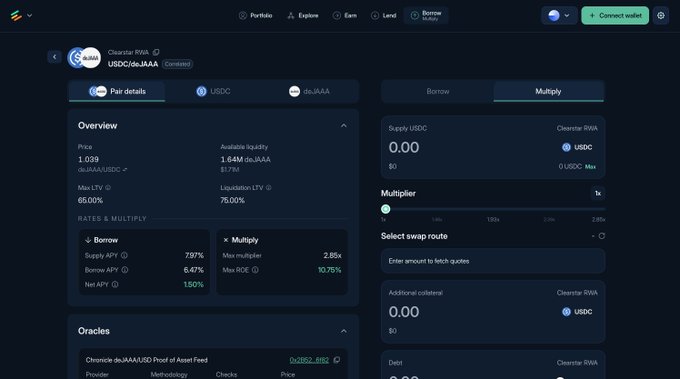This screenshot has height=379, width=680.
Task: Switch to the deJAAA tab
Action: click(x=309, y=91)
